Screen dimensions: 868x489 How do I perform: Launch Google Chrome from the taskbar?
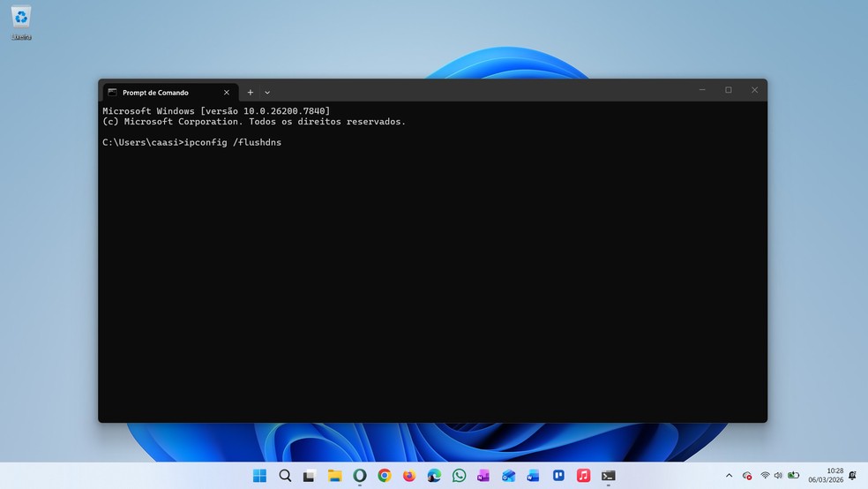point(385,476)
